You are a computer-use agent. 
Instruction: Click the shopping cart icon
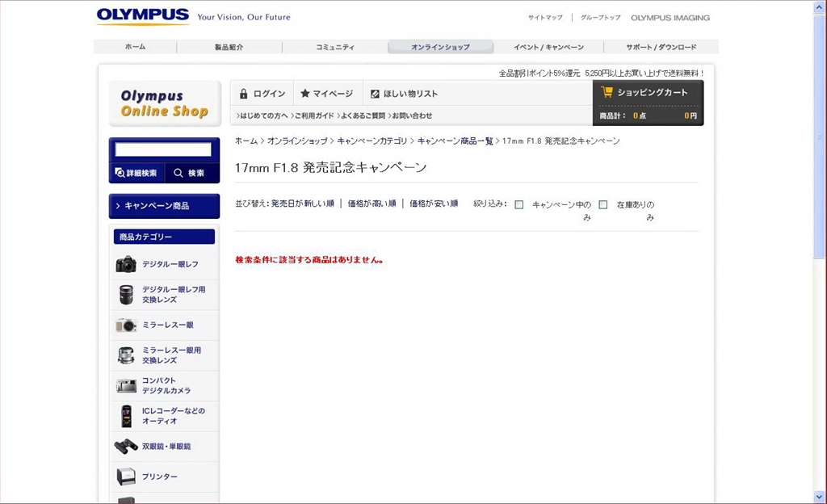[607, 92]
